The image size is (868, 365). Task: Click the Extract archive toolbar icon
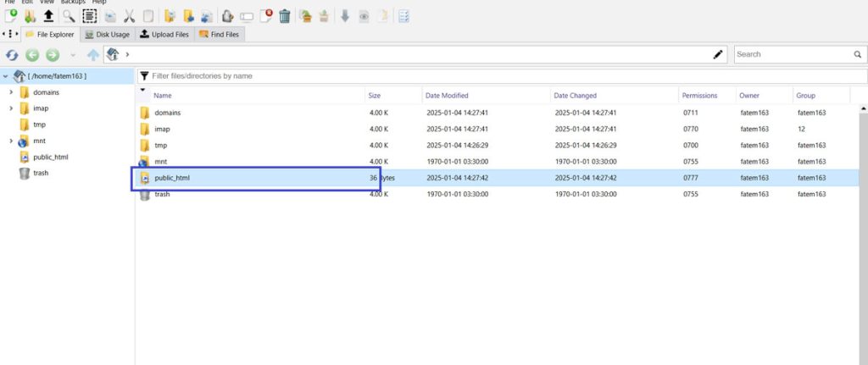(x=324, y=16)
